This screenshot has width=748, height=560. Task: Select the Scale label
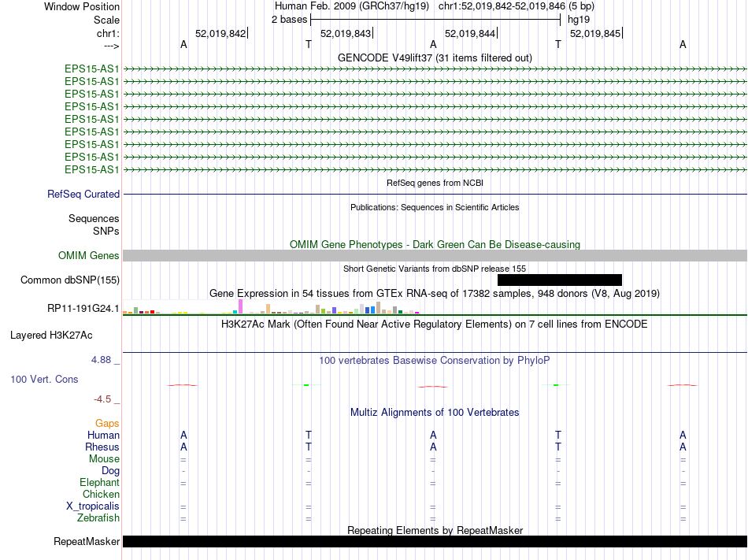coord(106,20)
